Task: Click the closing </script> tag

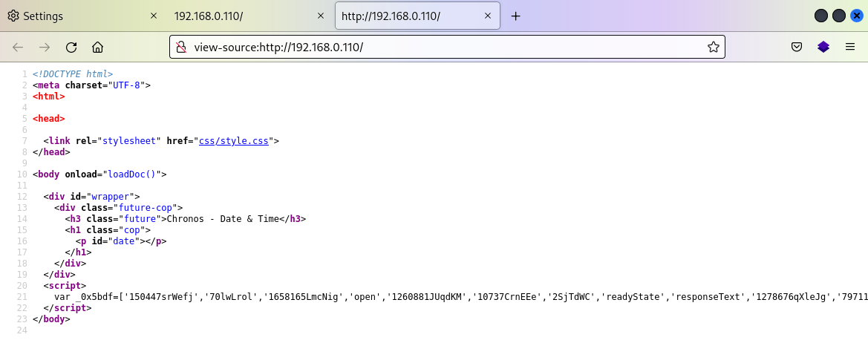Action: point(68,307)
